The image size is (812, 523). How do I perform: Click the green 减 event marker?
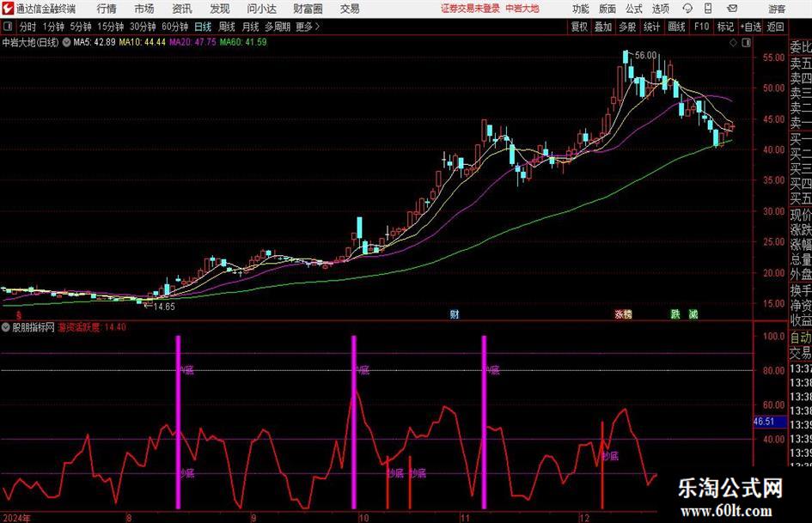[693, 314]
